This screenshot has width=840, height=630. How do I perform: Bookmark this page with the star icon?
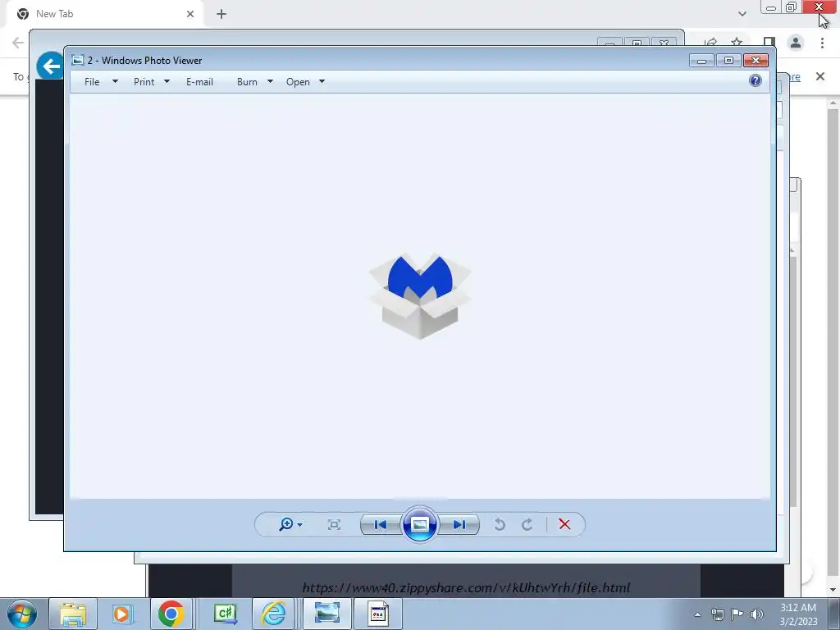737,43
